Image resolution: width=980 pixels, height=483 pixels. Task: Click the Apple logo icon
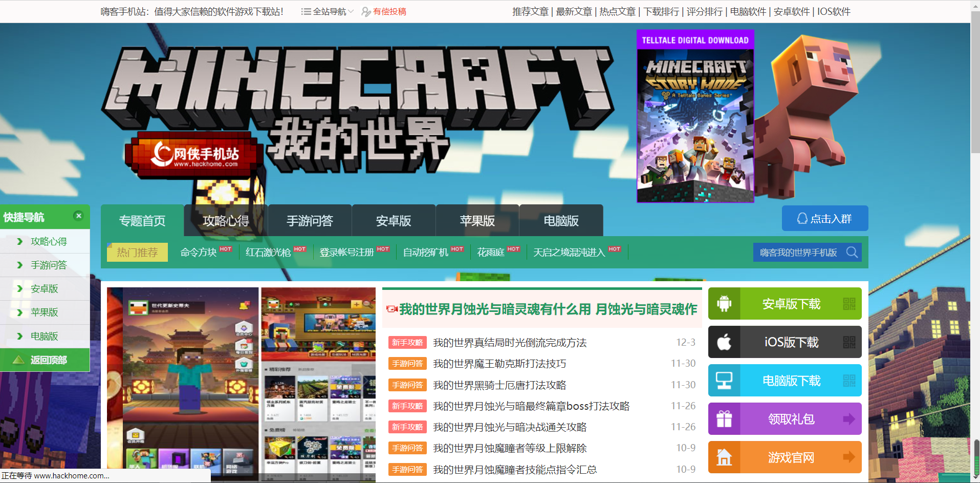724,342
